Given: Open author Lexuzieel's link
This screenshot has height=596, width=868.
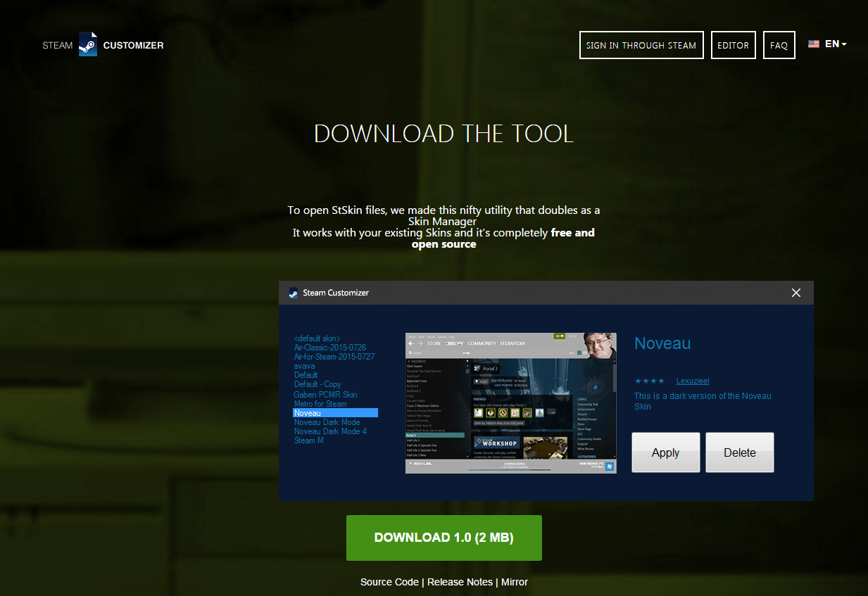Looking at the screenshot, I should coord(693,381).
